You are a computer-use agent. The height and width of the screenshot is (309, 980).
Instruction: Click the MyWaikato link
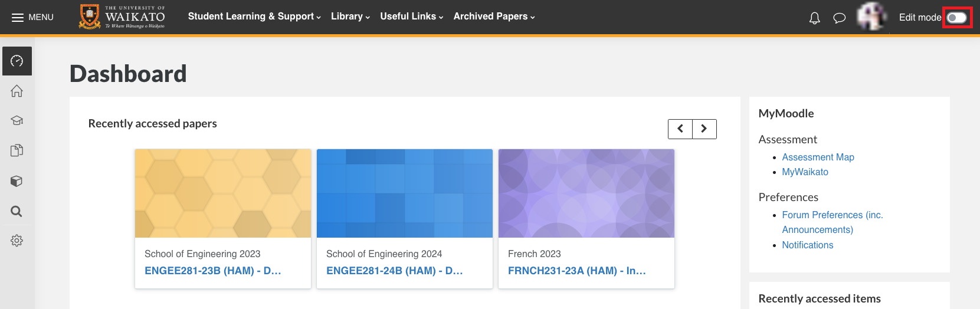pyautogui.click(x=805, y=172)
